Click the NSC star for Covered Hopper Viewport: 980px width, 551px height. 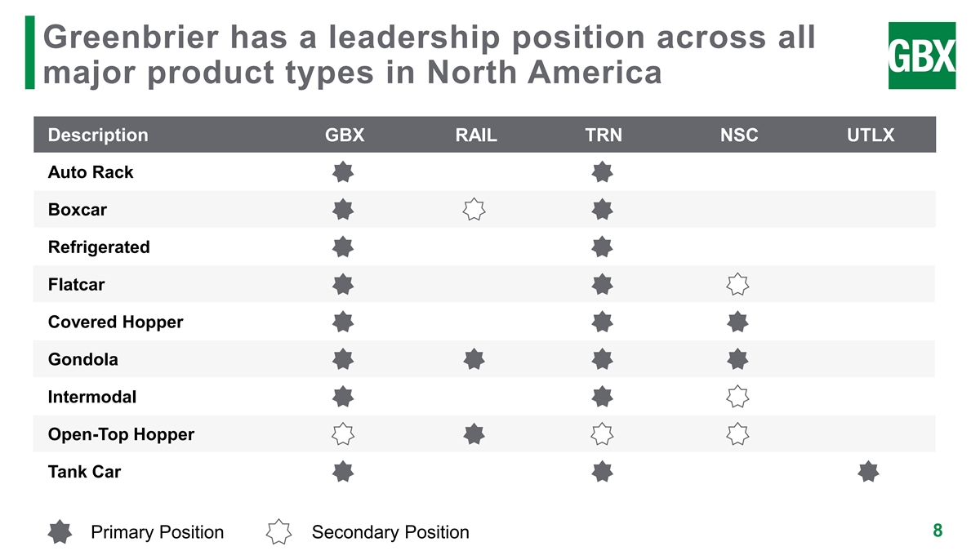tap(737, 322)
